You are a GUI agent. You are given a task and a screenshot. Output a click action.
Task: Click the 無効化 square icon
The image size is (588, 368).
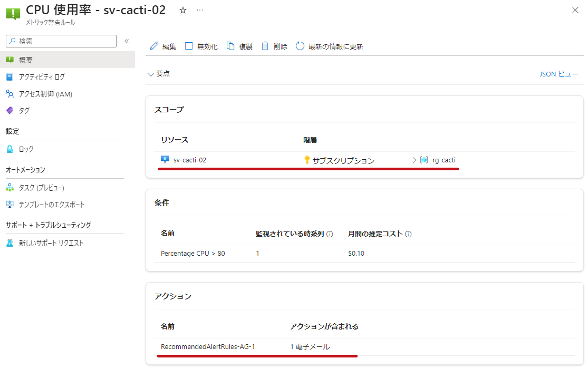click(189, 46)
